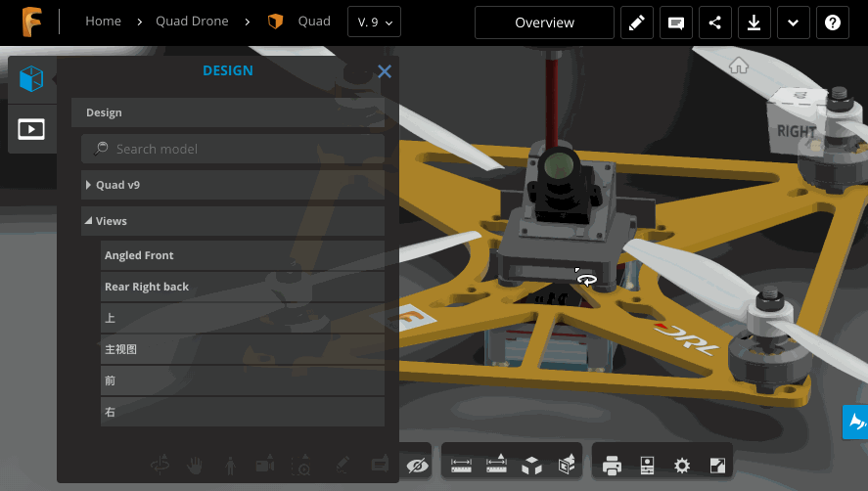This screenshot has width=868, height=491.
Task: Open Quad Drone breadcrumb folder
Action: (x=192, y=22)
